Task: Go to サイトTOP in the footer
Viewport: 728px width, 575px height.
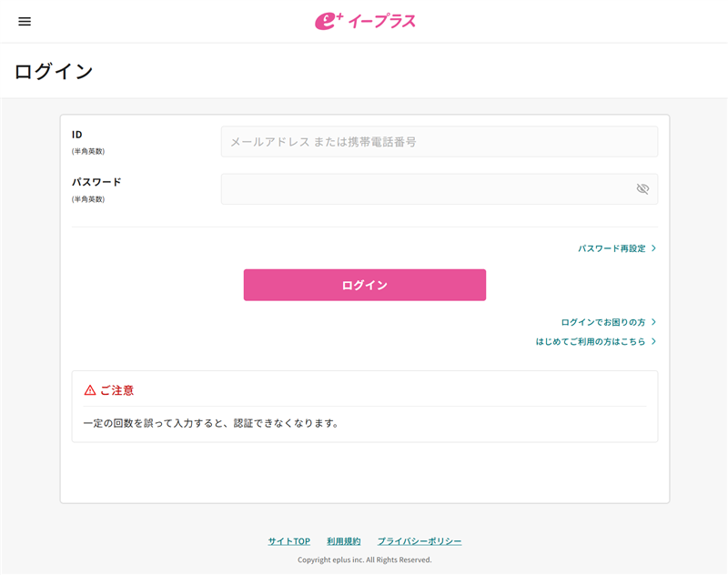Action: [288, 541]
